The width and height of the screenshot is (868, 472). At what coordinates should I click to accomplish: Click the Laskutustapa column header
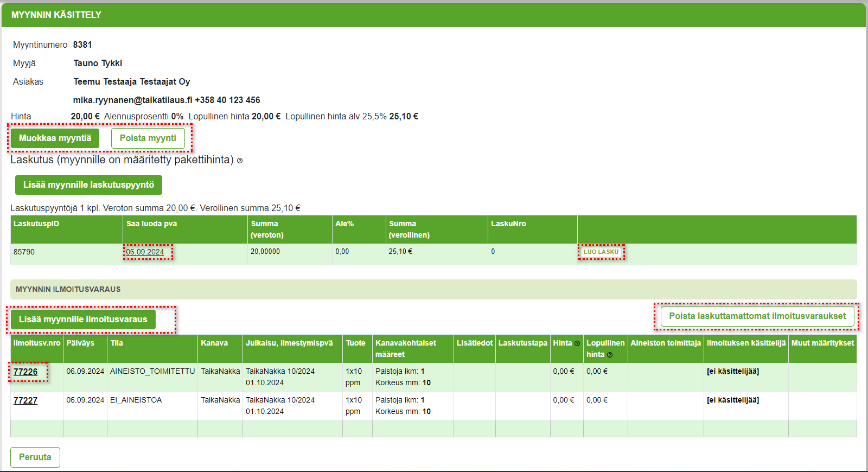pos(523,348)
